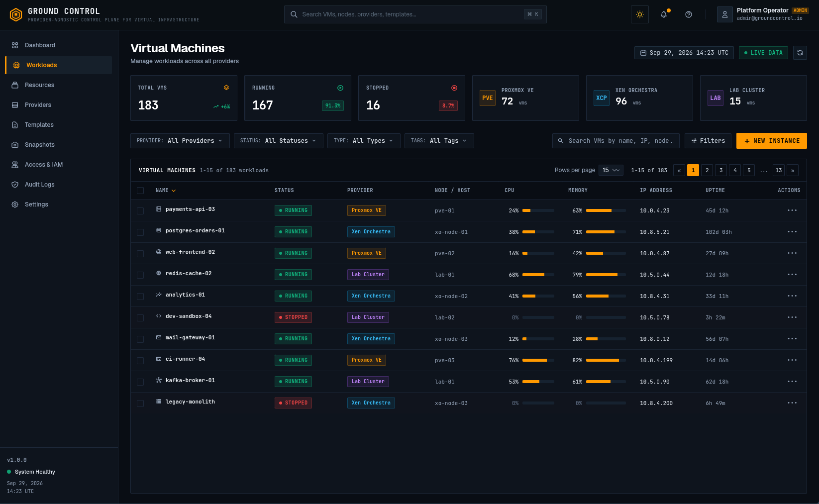819x504 pixels.
Task: Click the Total VMs layers icon
Action: (226, 88)
